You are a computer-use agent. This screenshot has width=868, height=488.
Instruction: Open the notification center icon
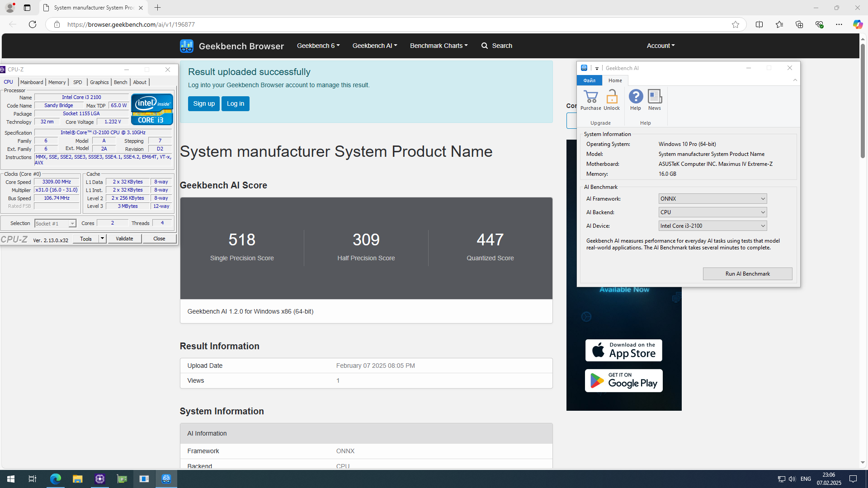click(853, 479)
